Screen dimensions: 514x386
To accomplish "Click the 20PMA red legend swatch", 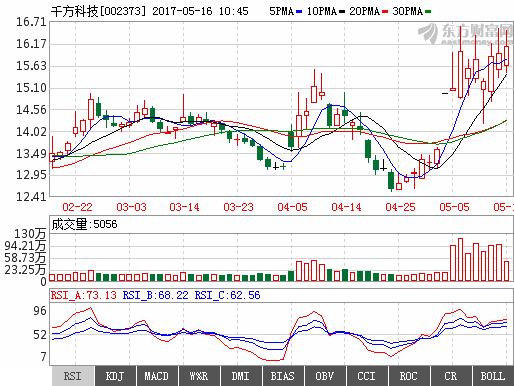I will (385, 12).
